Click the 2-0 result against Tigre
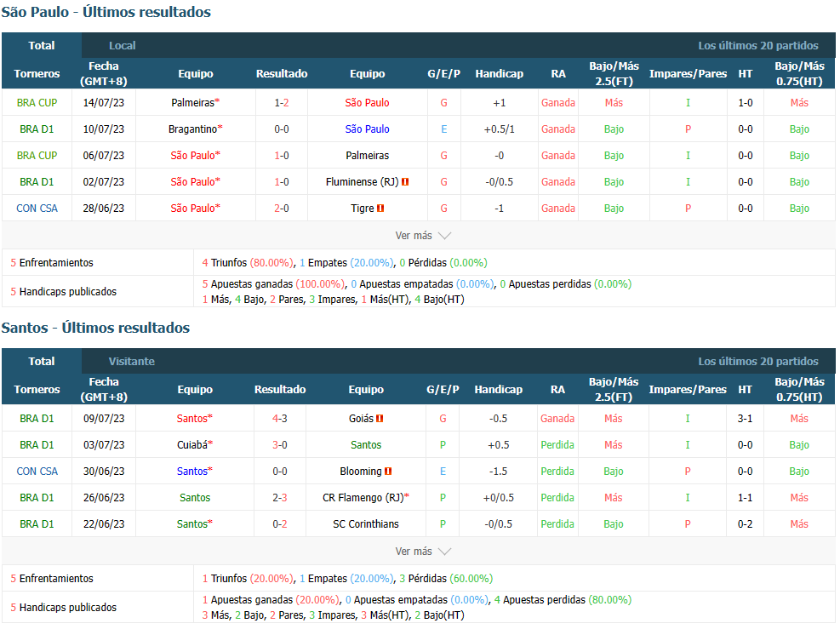 [282, 208]
